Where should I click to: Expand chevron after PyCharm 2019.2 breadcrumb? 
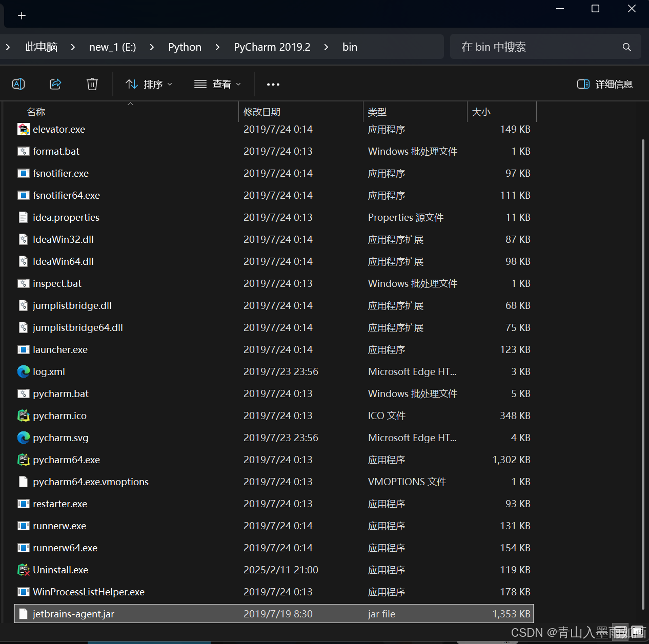326,47
